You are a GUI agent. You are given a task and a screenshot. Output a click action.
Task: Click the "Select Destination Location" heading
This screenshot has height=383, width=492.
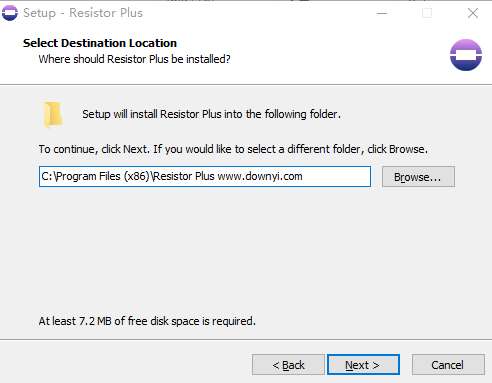click(x=100, y=43)
